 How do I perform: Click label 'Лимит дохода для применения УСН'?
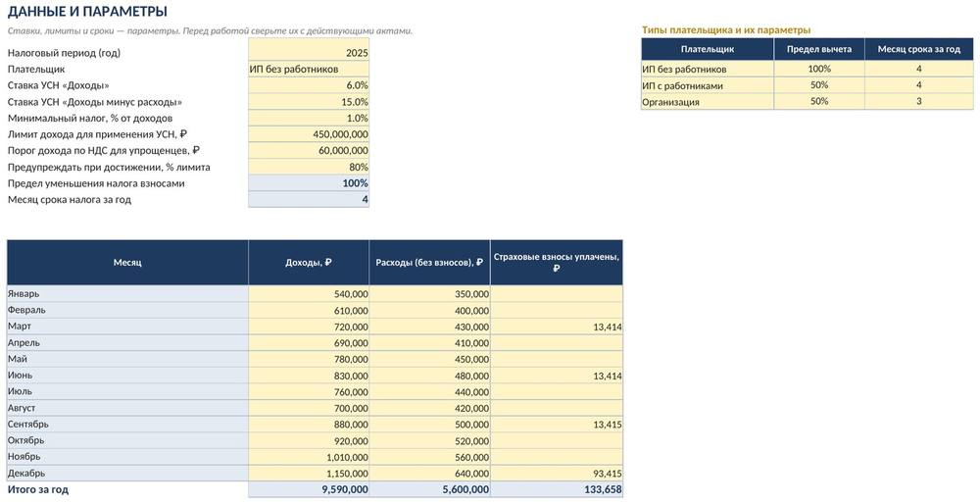click(x=97, y=134)
